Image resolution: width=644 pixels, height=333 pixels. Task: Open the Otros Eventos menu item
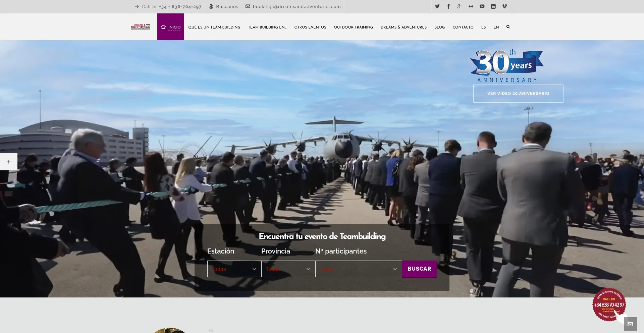click(310, 27)
